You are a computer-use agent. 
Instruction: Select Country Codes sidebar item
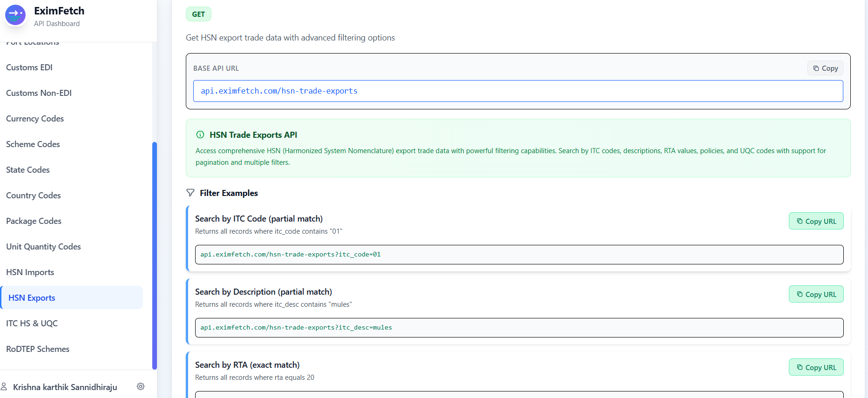(x=34, y=196)
